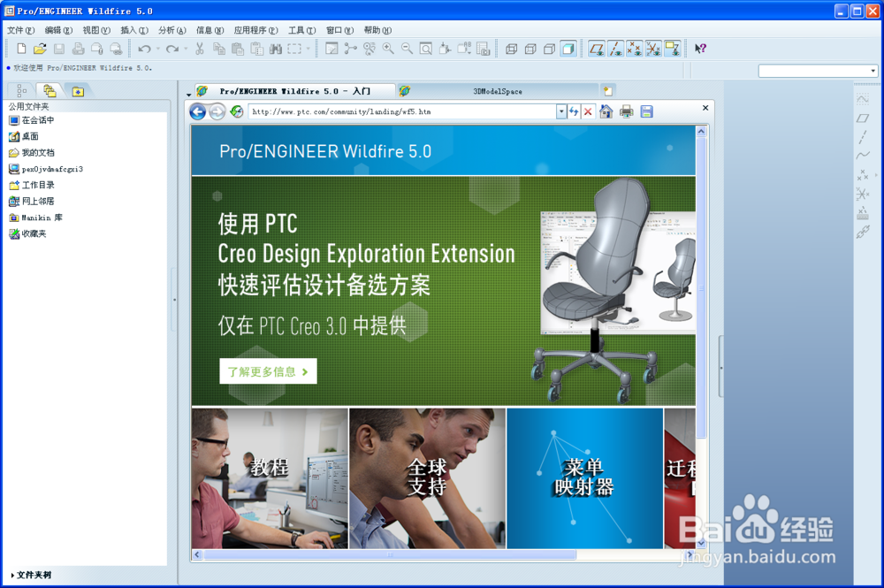Open the empty filter combo box top right
Screen dimensions: 884x588
[x=818, y=71]
